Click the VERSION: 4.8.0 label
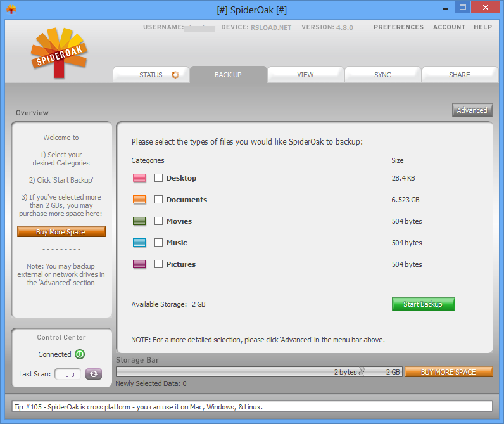Screen dimensions: 504x424 (x=327, y=27)
